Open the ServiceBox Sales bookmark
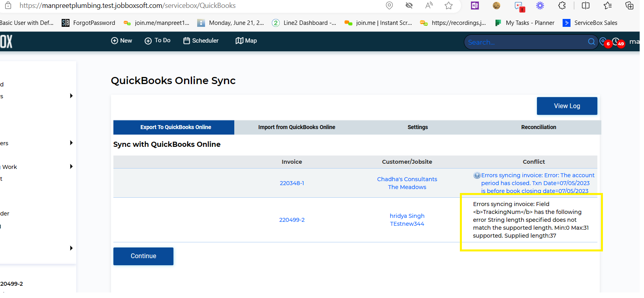Viewport: 644px width, 298px height. point(590,23)
